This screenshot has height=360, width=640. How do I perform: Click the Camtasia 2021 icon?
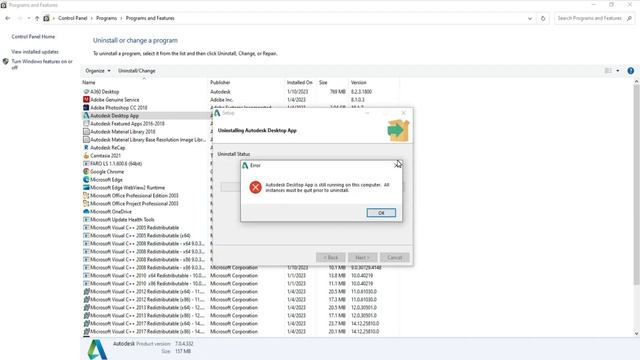click(86, 156)
